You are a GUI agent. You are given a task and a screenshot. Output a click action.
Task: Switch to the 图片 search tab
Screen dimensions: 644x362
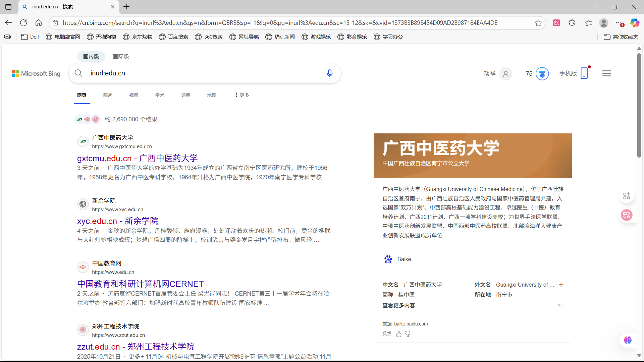(108, 95)
